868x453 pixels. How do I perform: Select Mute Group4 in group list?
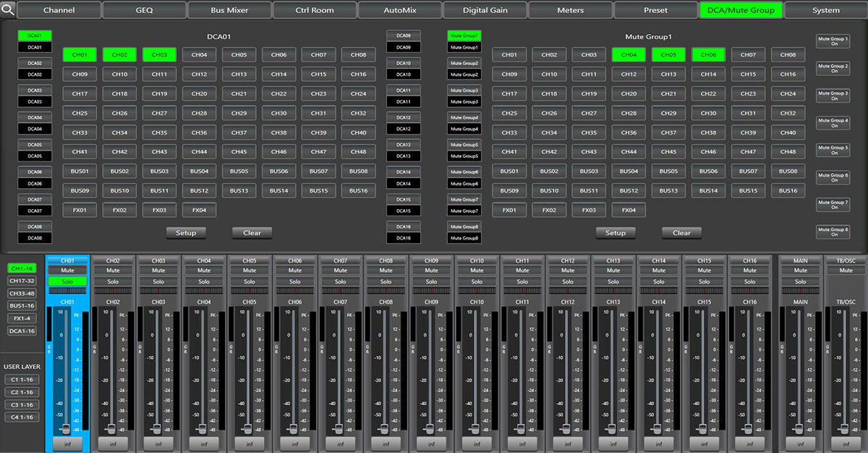[464, 117]
